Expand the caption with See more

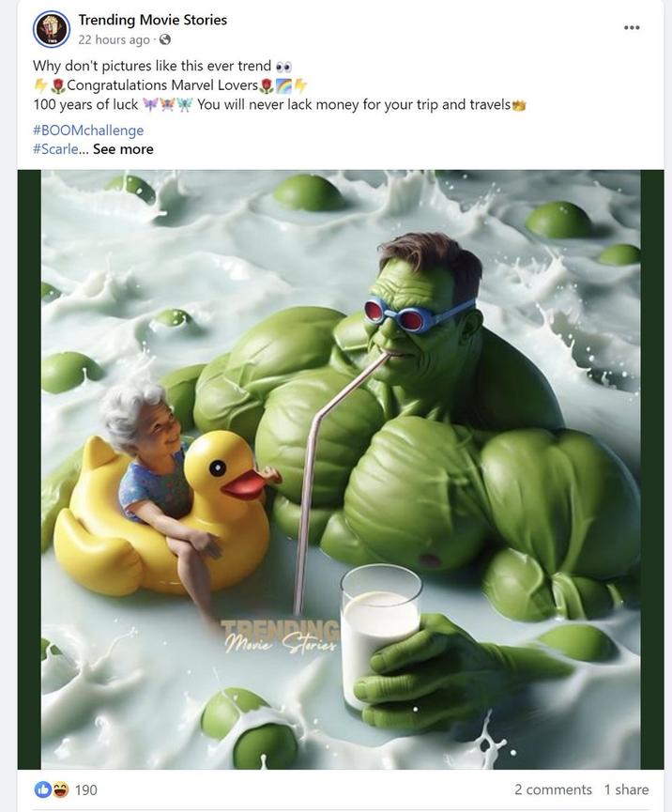point(123,149)
